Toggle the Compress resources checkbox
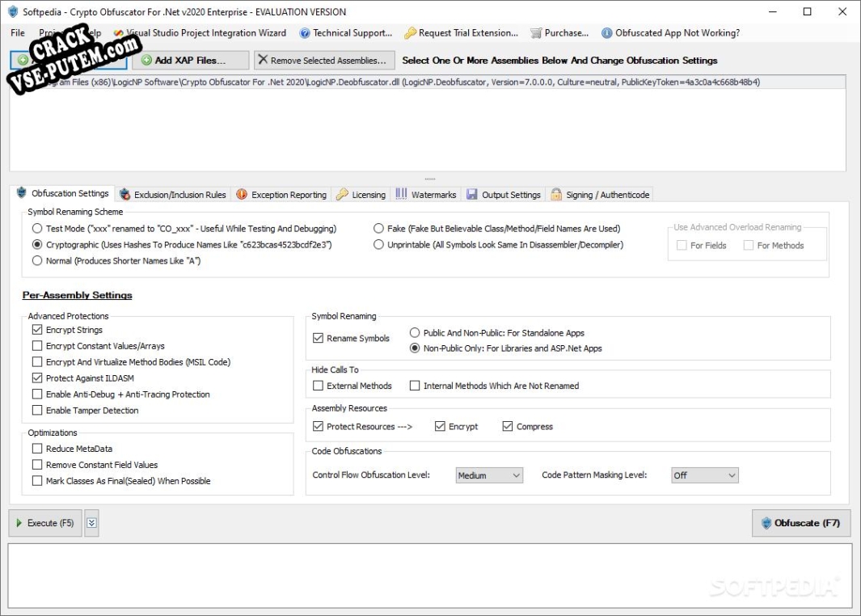This screenshot has height=616, width=861. pyautogui.click(x=508, y=426)
